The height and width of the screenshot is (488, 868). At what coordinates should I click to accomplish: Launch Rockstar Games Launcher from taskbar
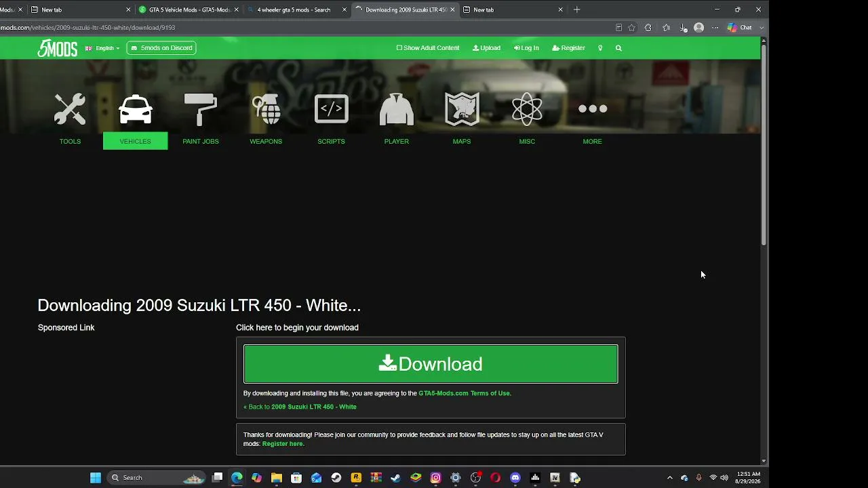point(356,478)
